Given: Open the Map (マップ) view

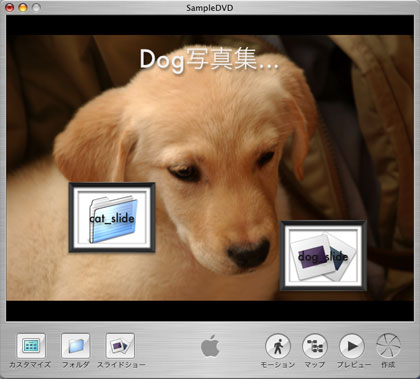Looking at the screenshot, I should pos(315,346).
